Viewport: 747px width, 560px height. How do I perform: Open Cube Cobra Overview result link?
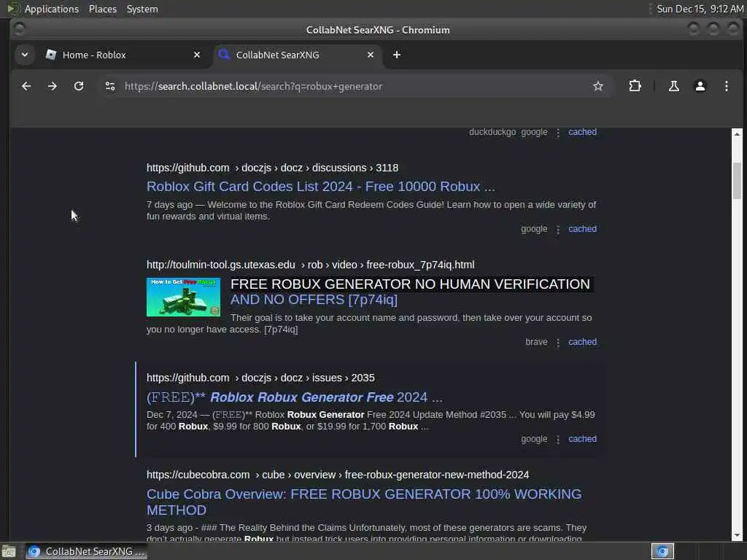click(x=364, y=502)
